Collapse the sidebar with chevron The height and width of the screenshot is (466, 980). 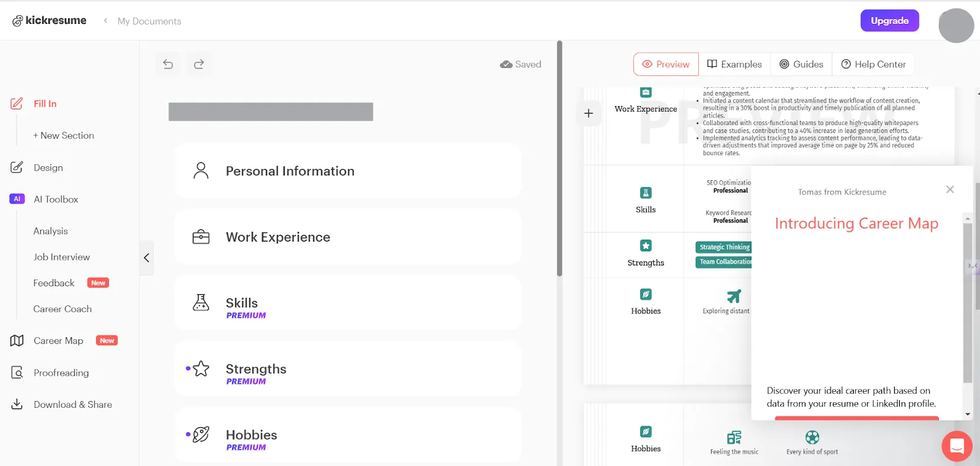point(146,258)
